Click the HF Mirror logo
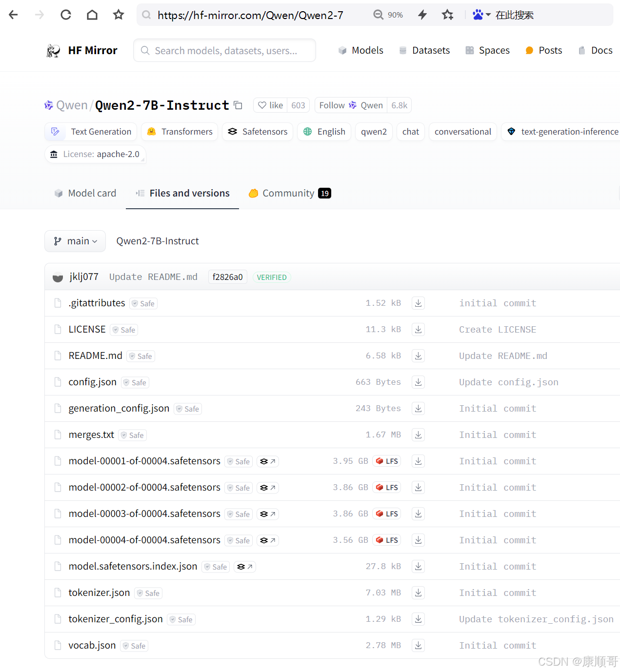The height and width of the screenshot is (672, 620). point(81,50)
